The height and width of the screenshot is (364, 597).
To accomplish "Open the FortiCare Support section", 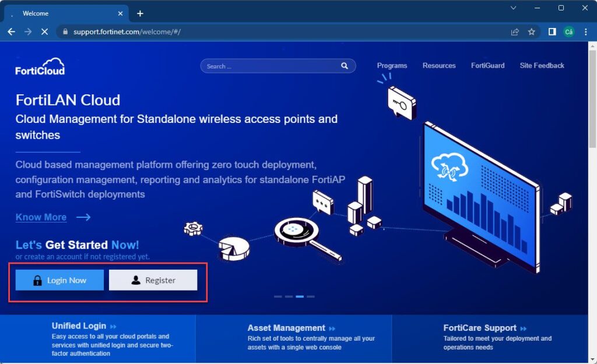I will coord(480,328).
